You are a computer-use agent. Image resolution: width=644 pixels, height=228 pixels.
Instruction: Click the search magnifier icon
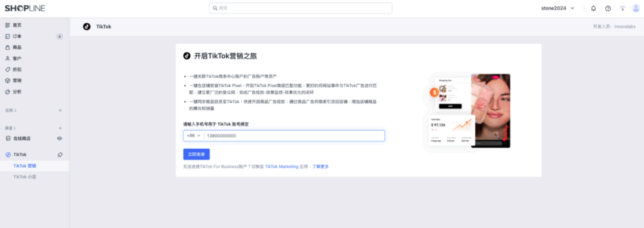coord(215,8)
